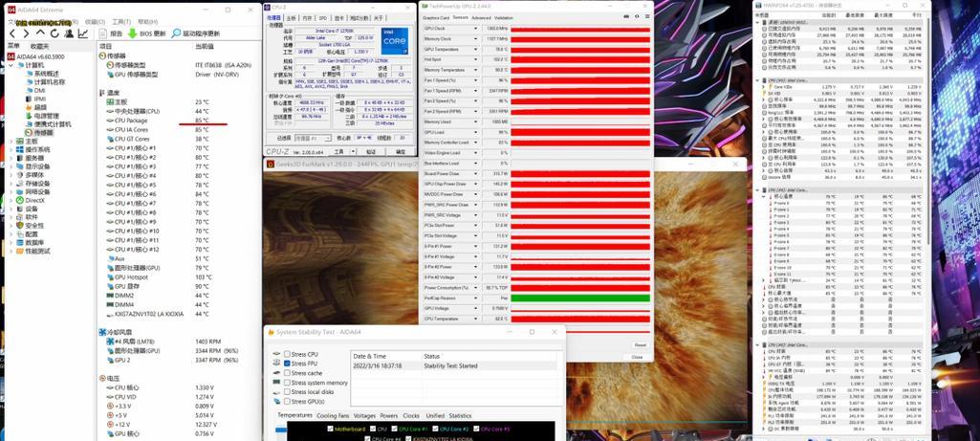Click the user icon in AIDA64 toolbar
Screen dimensions: 980x441
[69, 33]
